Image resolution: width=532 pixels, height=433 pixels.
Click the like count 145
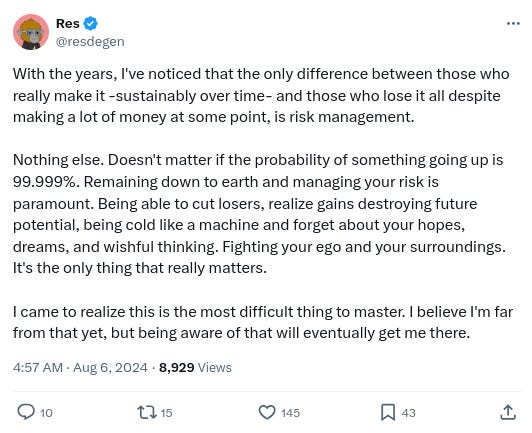[290, 413]
